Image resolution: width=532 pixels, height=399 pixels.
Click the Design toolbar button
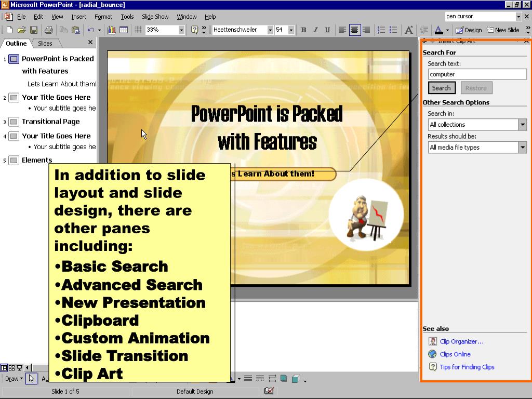[x=469, y=30]
